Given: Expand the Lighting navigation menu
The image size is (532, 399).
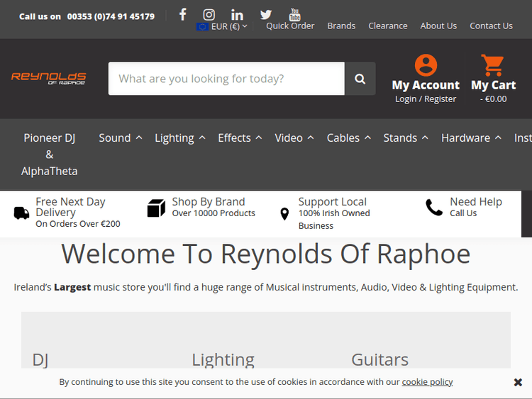Looking at the screenshot, I should click(x=180, y=137).
